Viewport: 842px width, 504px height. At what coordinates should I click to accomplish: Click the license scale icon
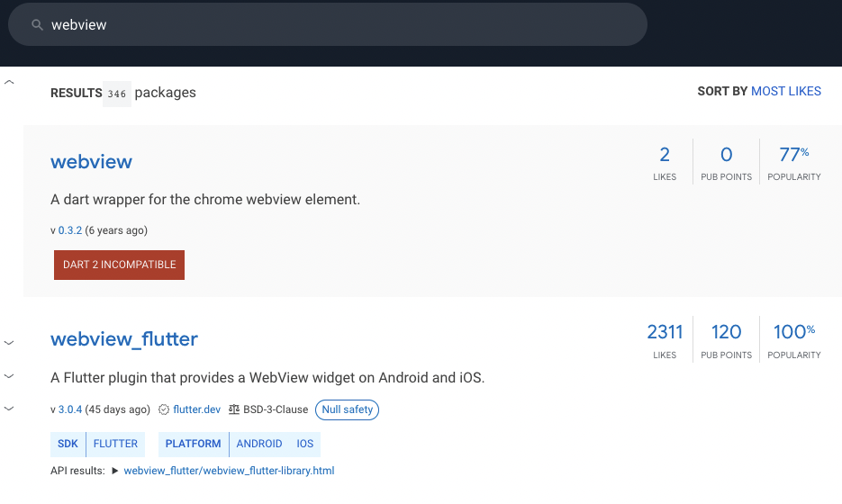(x=234, y=409)
